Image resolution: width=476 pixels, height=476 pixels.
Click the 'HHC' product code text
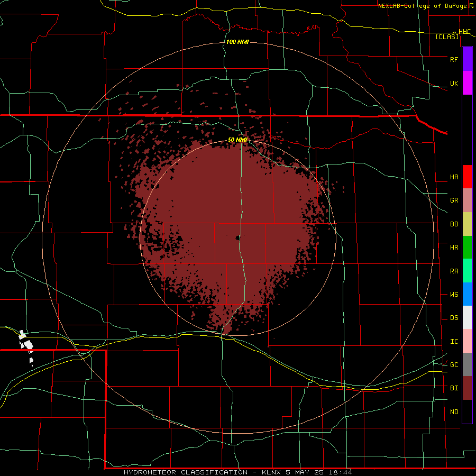(x=465, y=32)
